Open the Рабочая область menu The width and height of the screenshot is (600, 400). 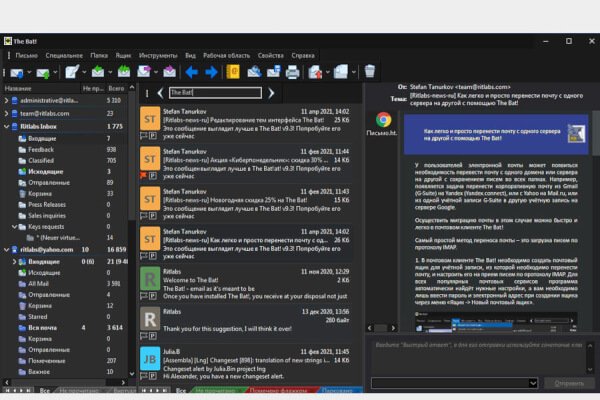point(226,56)
